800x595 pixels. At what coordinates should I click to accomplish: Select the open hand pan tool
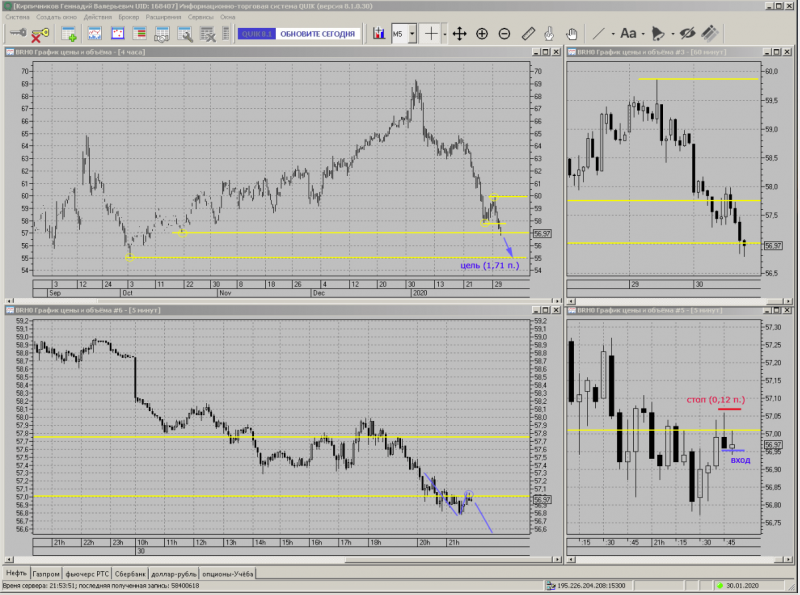click(x=571, y=34)
